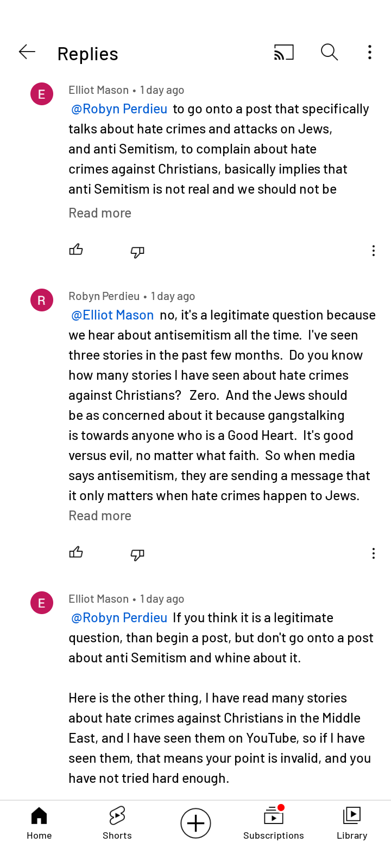Switch to the Shorts tab
Viewport: 391px width, 868px height.
[117, 823]
